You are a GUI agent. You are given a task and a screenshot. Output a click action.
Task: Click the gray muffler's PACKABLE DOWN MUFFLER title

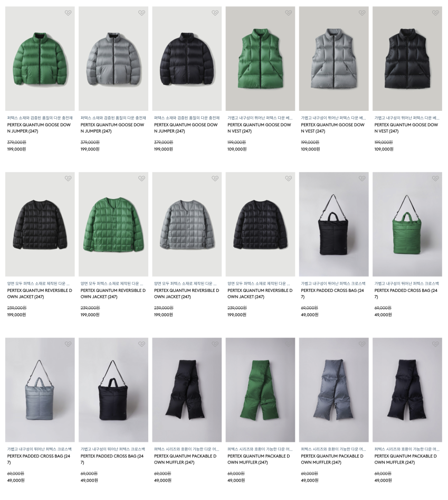[332, 459]
